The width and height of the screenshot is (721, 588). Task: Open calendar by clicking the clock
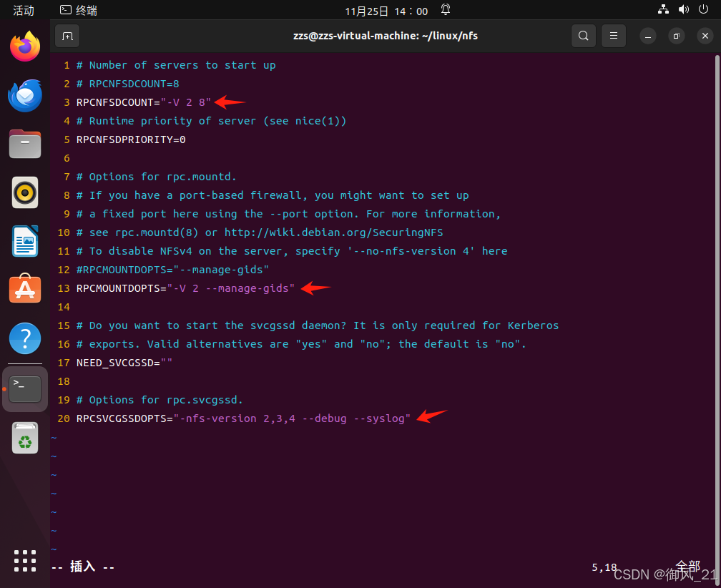(386, 10)
